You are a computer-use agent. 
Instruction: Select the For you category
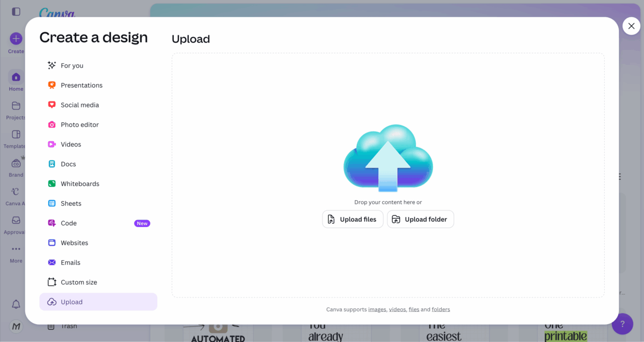tap(98, 66)
